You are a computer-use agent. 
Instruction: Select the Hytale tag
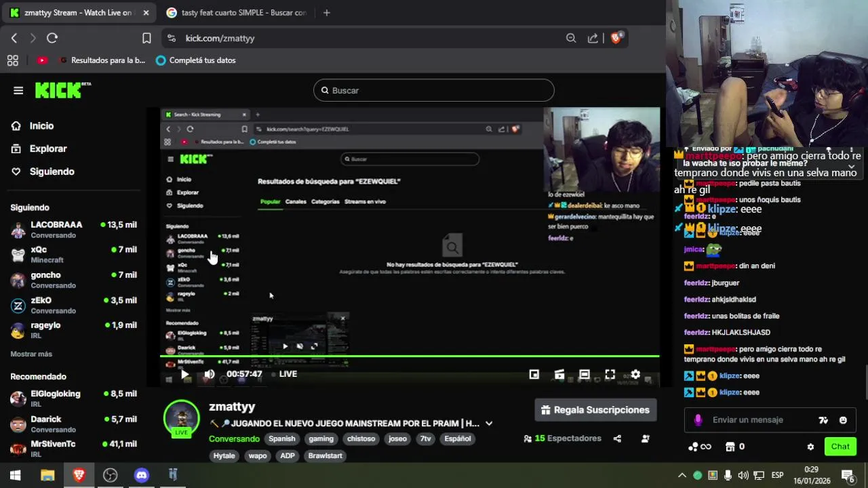point(224,456)
